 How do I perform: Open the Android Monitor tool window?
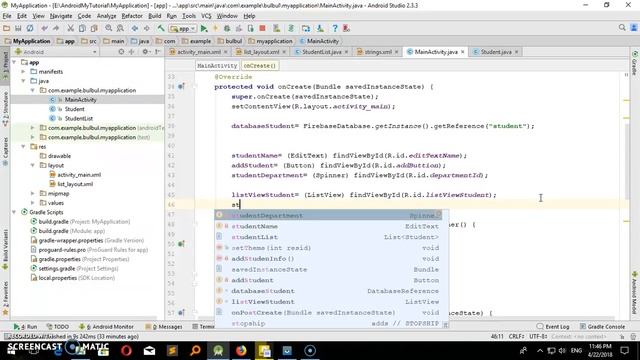coord(106,327)
